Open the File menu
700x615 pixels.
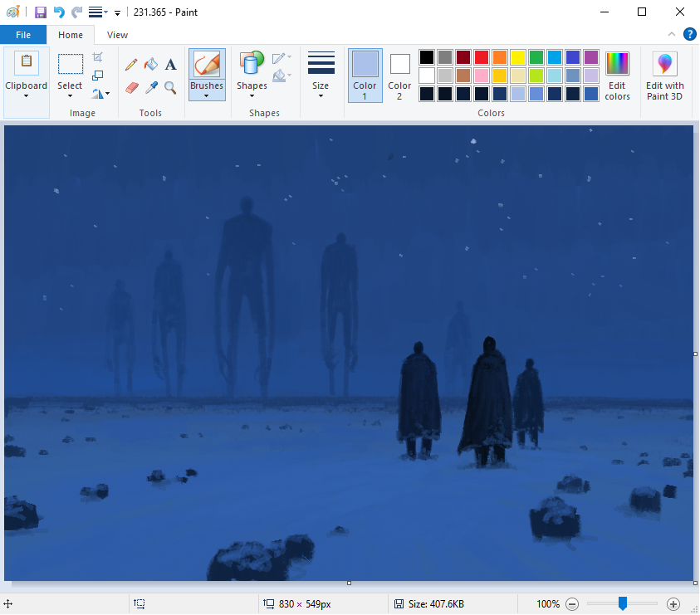[x=23, y=35]
